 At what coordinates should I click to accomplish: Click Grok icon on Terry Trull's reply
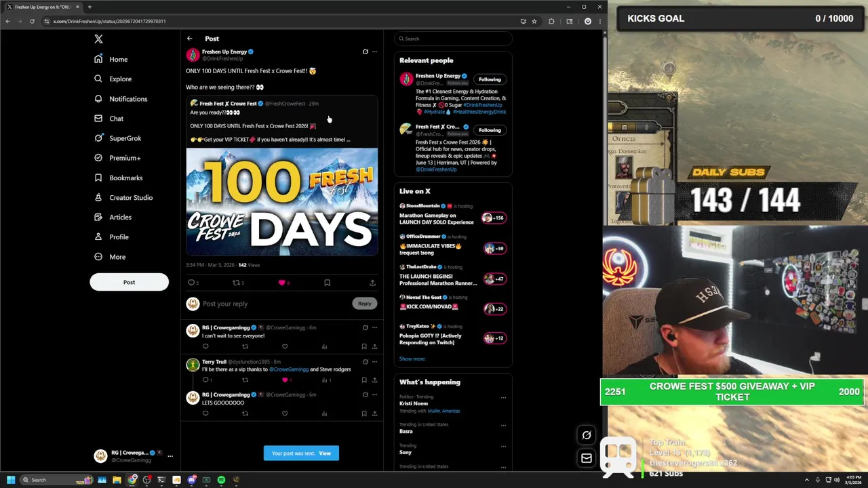[365, 362]
